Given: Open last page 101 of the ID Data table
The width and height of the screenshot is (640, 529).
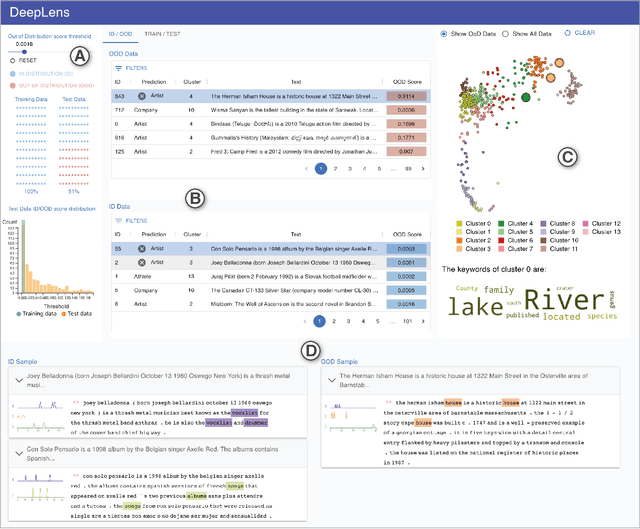Looking at the screenshot, I should tap(407, 321).
